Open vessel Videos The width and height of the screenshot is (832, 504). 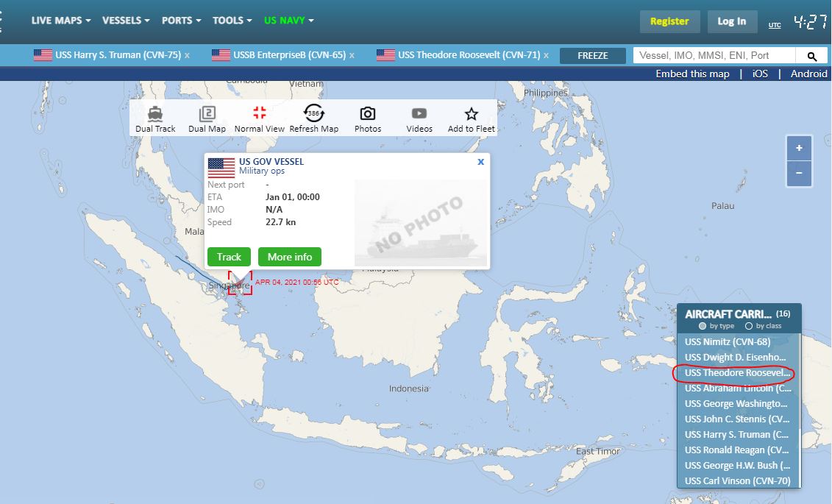pyautogui.click(x=419, y=118)
